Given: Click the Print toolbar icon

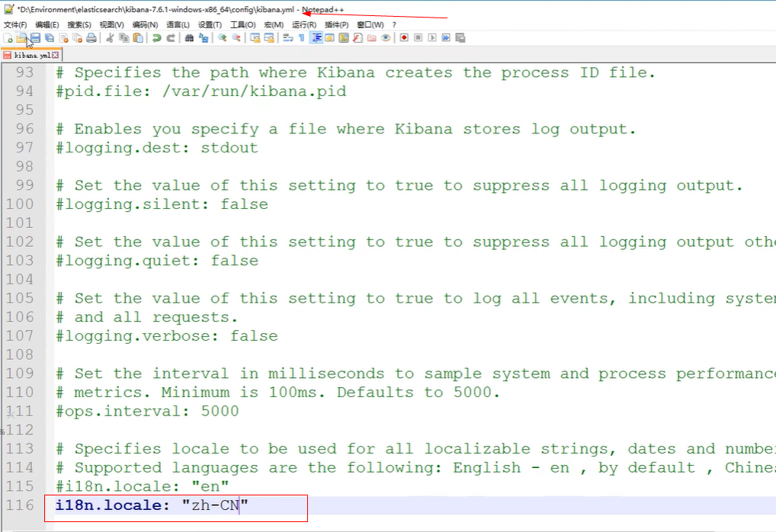Looking at the screenshot, I should 91,38.
